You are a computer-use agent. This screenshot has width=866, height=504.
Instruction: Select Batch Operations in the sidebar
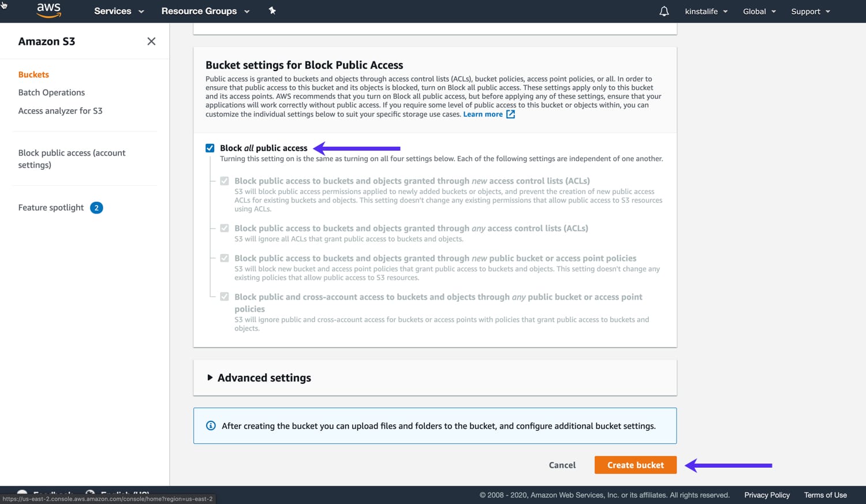coord(51,92)
